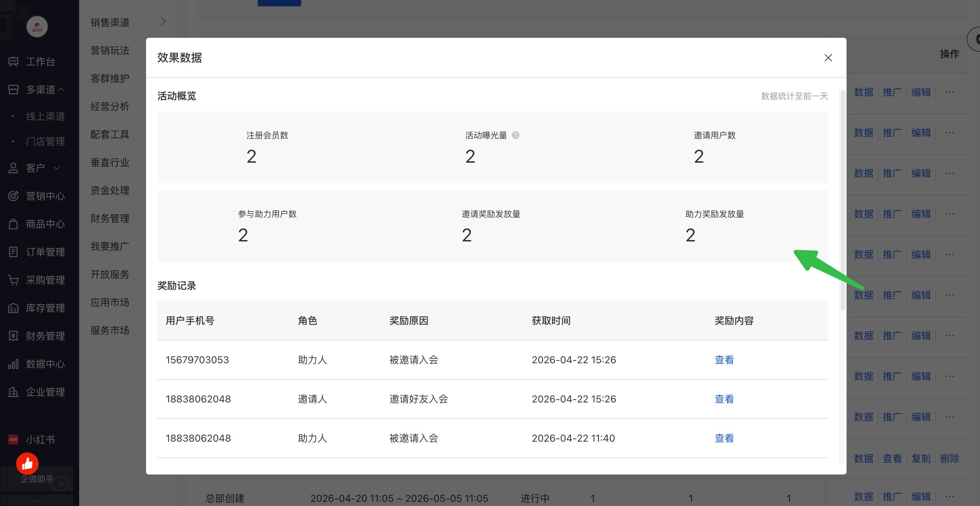The width and height of the screenshot is (980, 506).
Task: View reward for 邀请好友入会 record
Action: tap(724, 399)
